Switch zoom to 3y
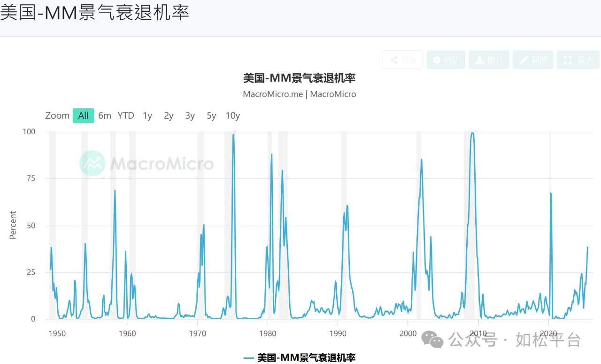The width and height of the screenshot is (601, 364). coord(190,115)
